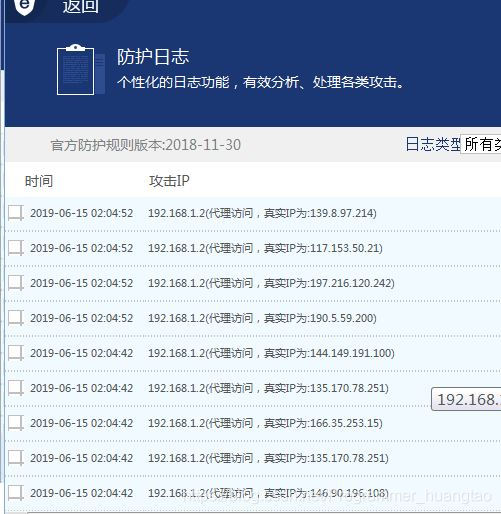Screen dimensions: 501x514
Task: Select attack IP text ending 166.35.253.15
Action: (265, 423)
